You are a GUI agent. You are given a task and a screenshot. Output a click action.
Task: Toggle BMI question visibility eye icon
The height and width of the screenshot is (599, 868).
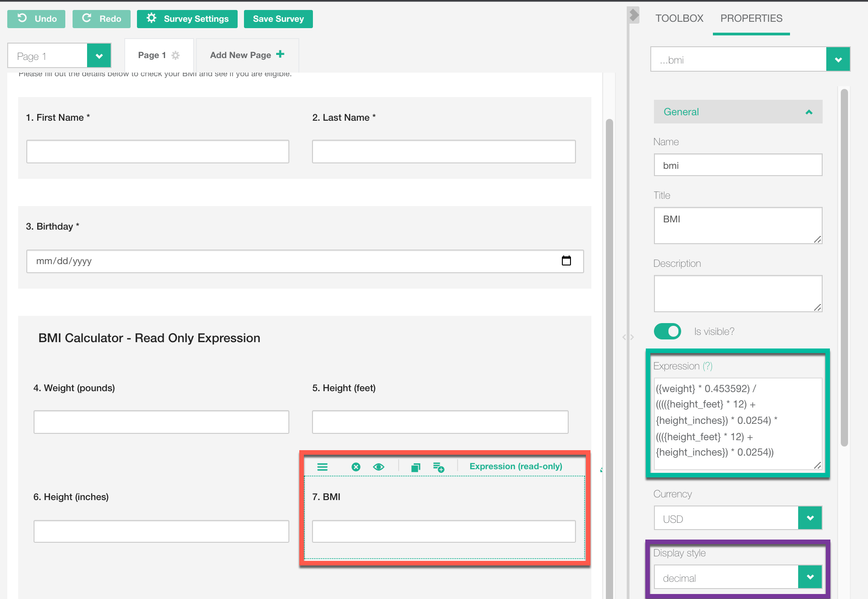click(x=379, y=467)
